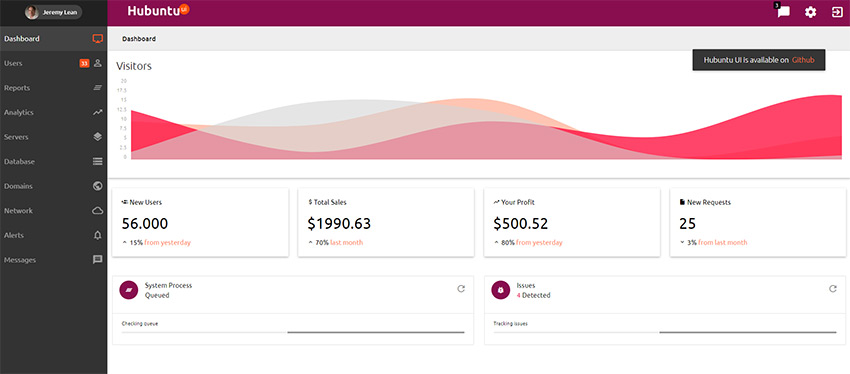Click the Network cloud icon in sidebar
Image resolution: width=850 pixels, height=374 pixels.
[x=98, y=211]
